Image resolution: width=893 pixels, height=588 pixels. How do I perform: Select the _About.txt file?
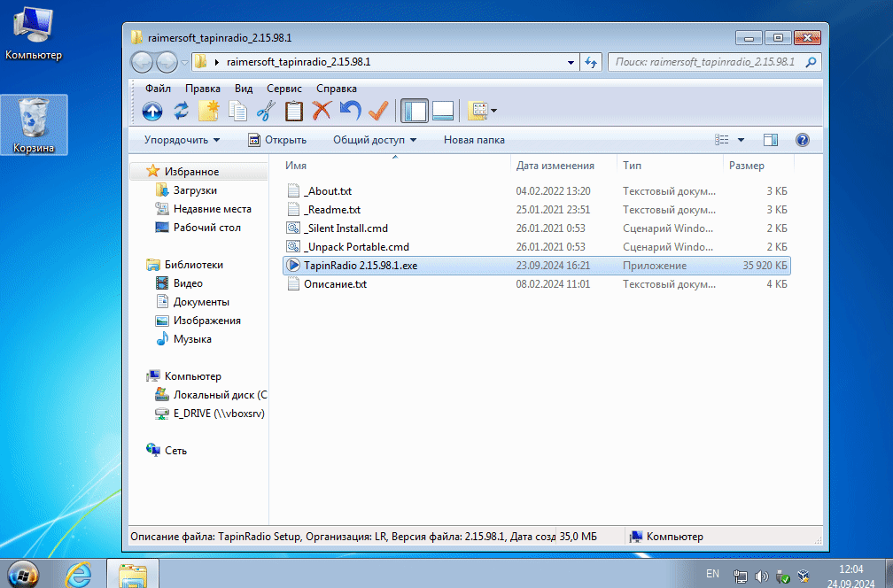(537, 191)
